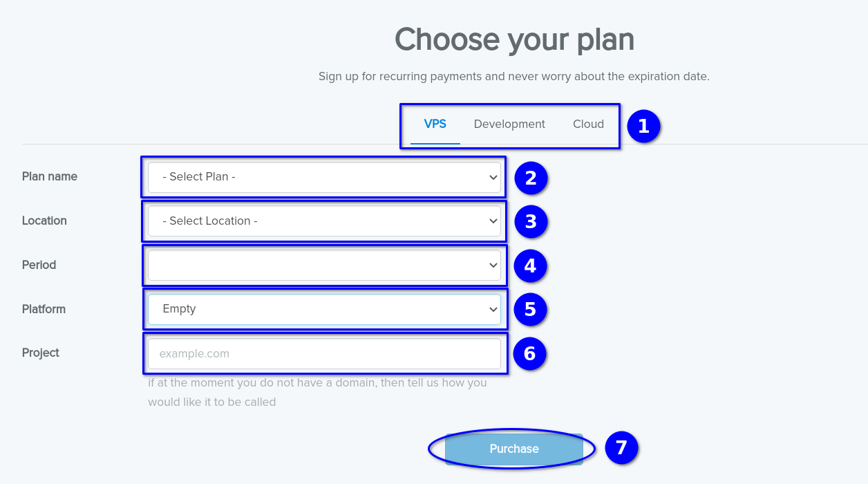Click the number 7 badge beside Purchase
Screen dimensions: 868x484
(621, 448)
